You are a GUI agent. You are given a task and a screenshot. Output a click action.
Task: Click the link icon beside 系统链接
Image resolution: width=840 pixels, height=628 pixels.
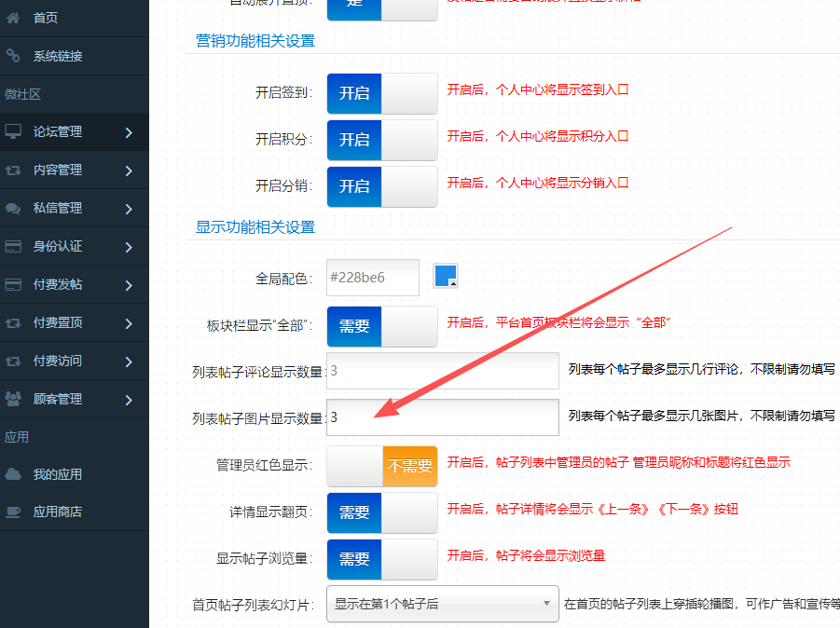[13, 56]
